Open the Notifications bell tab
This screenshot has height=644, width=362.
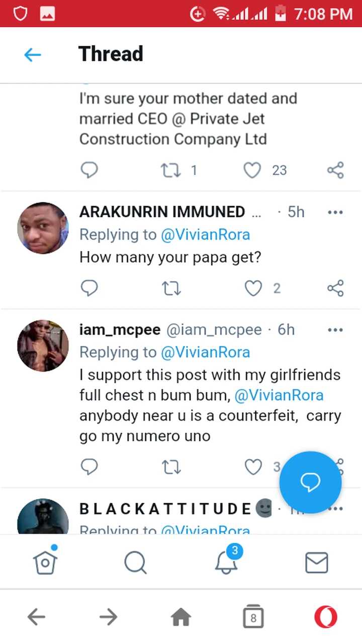point(226,562)
